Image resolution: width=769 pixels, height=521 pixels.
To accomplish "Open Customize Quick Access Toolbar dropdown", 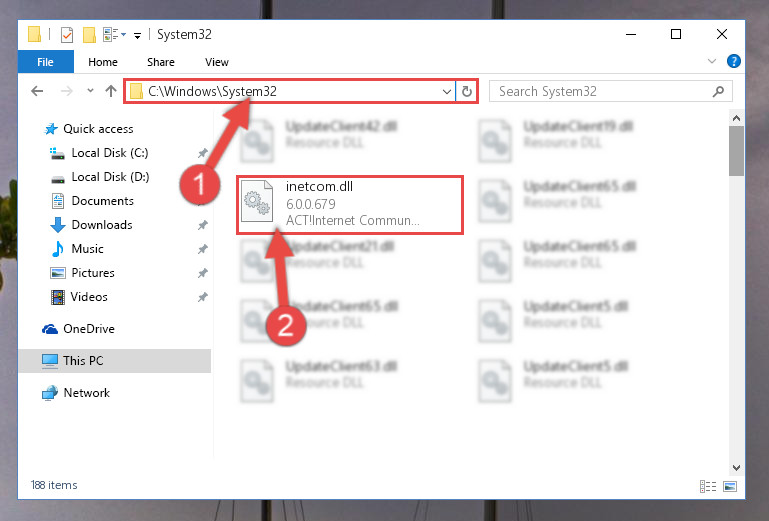I will [x=137, y=35].
